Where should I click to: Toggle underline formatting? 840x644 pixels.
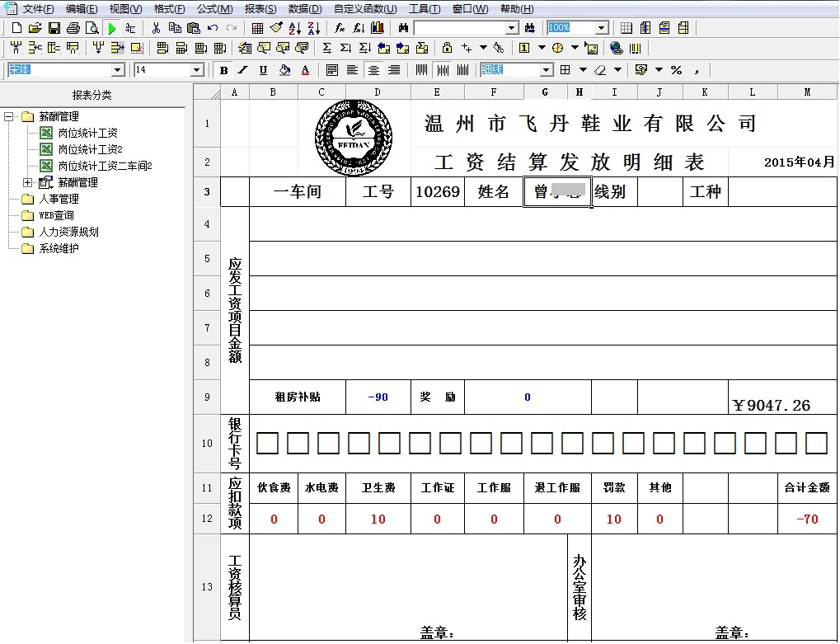263,70
